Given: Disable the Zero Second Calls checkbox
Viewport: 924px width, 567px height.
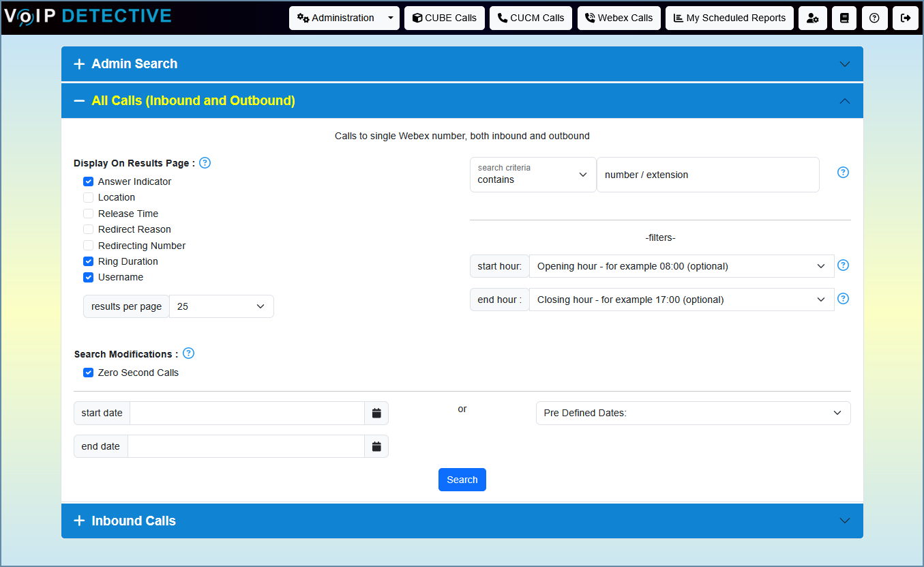Looking at the screenshot, I should (x=88, y=373).
